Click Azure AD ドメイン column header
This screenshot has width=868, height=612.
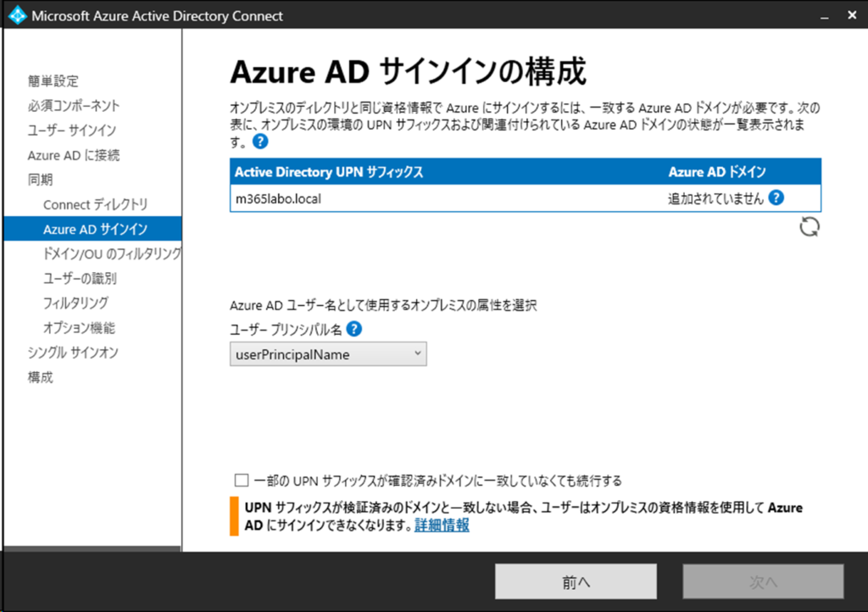717,172
